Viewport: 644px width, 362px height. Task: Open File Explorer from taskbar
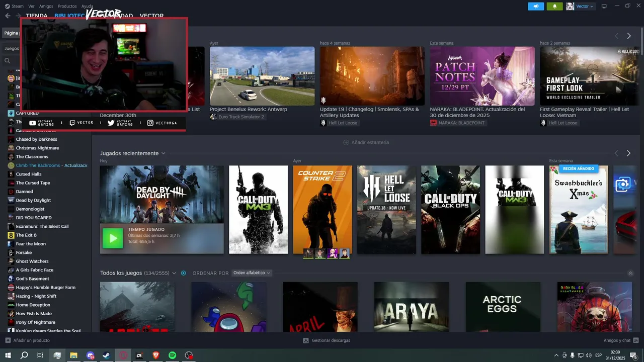(x=73, y=355)
